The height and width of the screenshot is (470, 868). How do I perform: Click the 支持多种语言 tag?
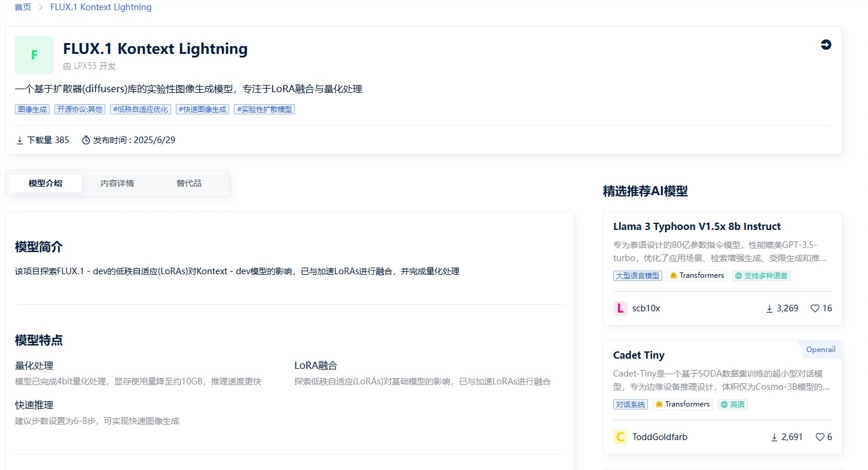[x=762, y=276]
